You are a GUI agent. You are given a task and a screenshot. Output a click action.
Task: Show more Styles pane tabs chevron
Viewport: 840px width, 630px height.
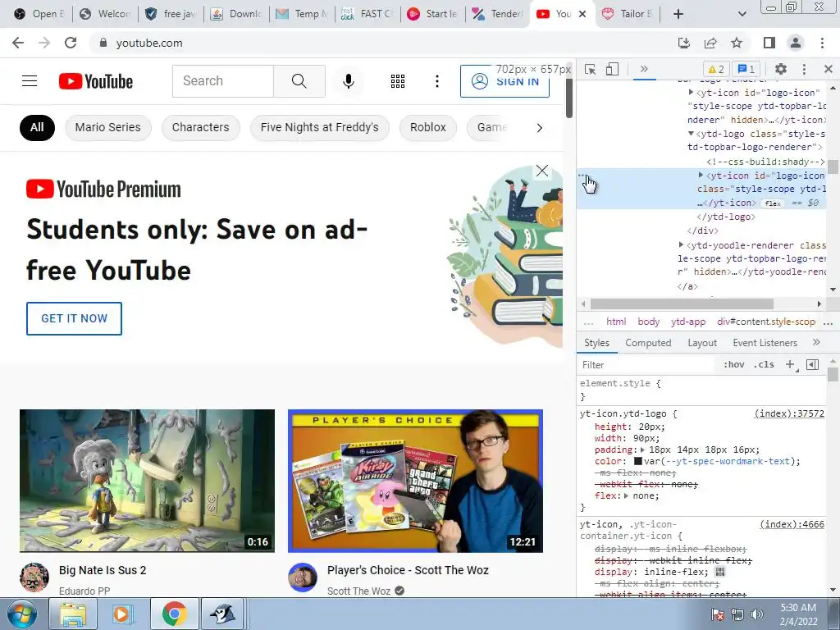pyautogui.click(x=816, y=342)
